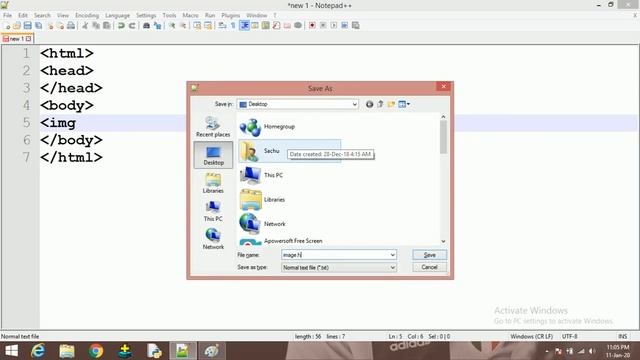Click Run a Macro Multiple Times icon
The width and height of the screenshot is (640, 360).
point(344,25)
